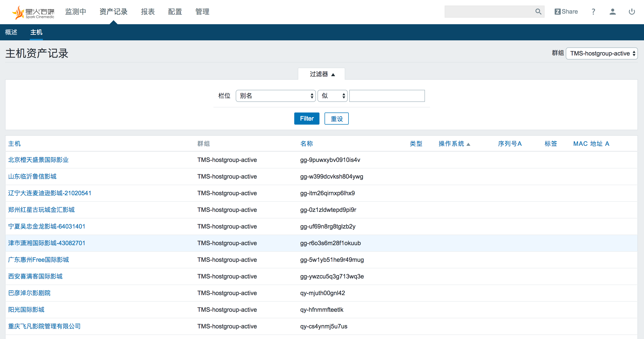The width and height of the screenshot is (644, 339).
Task: Sort by 操作系统 column header
Action: tap(454, 144)
